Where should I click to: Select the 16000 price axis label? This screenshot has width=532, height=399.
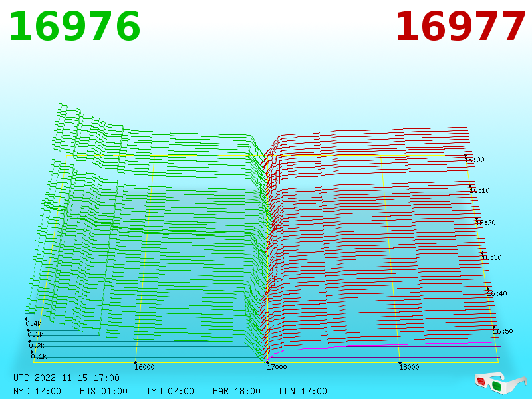[x=144, y=367]
